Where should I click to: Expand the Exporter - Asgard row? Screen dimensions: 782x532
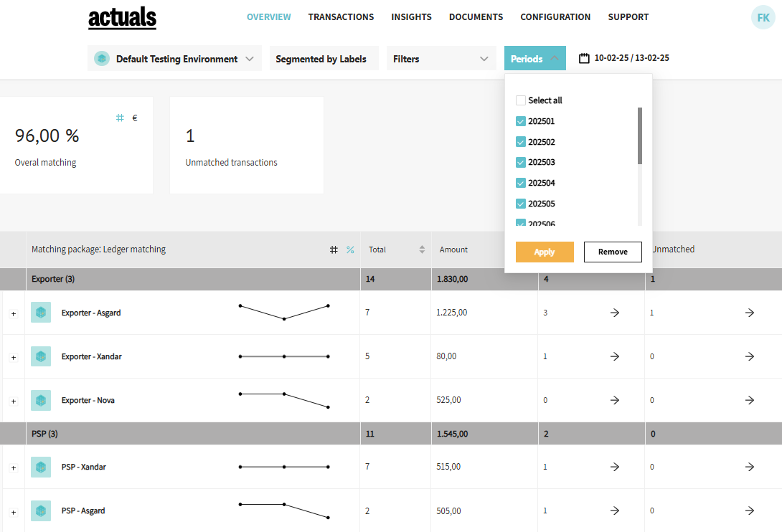[14, 314]
